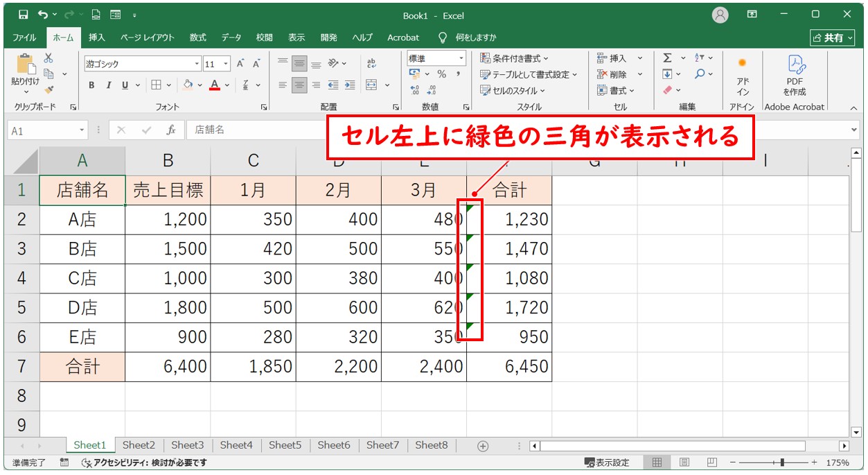Open the ページ レイアウト ribbon tab
868x475 pixels.
click(148, 37)
